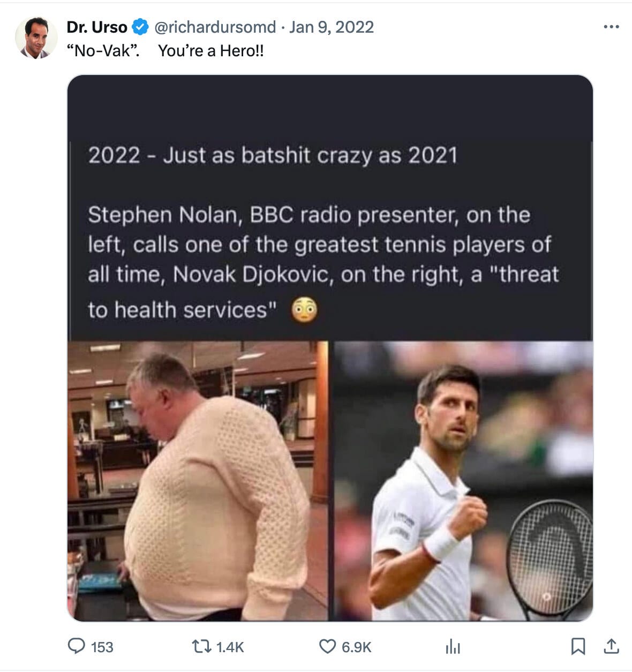Like the tweet with the heart icon

click(328, 646)
